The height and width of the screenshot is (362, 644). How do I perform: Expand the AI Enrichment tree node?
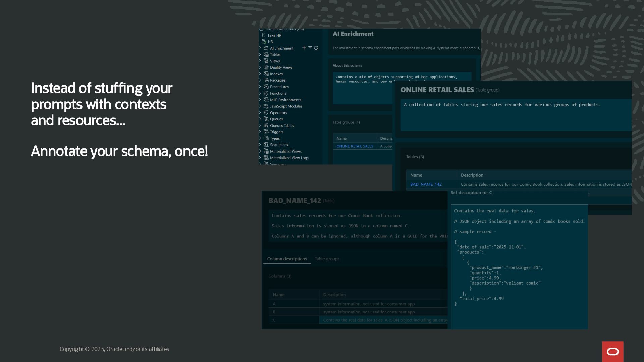(260, 48)
